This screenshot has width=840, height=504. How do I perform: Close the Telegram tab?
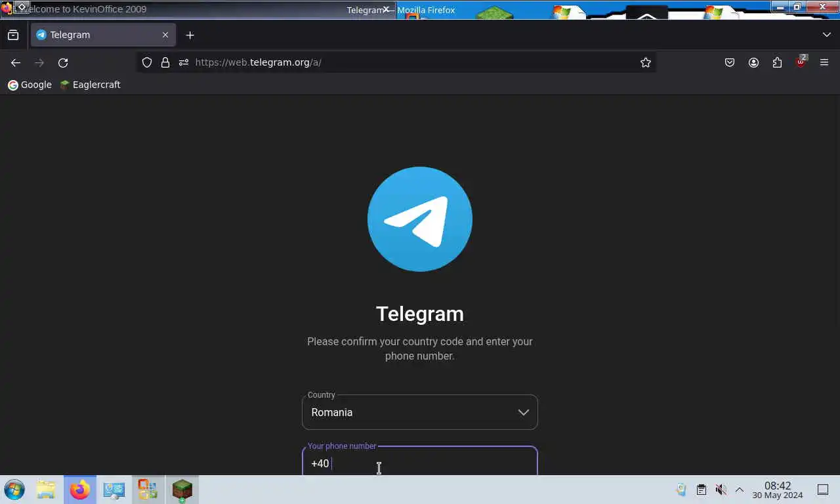(x=165, y=35)
